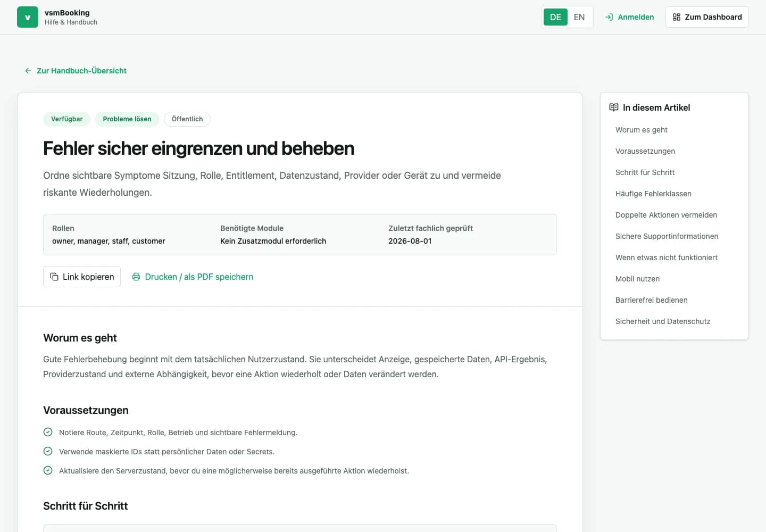Select Drucken / als PDF speichern
766x532 pixels.
pyautogui.click(x=193, y=277)
